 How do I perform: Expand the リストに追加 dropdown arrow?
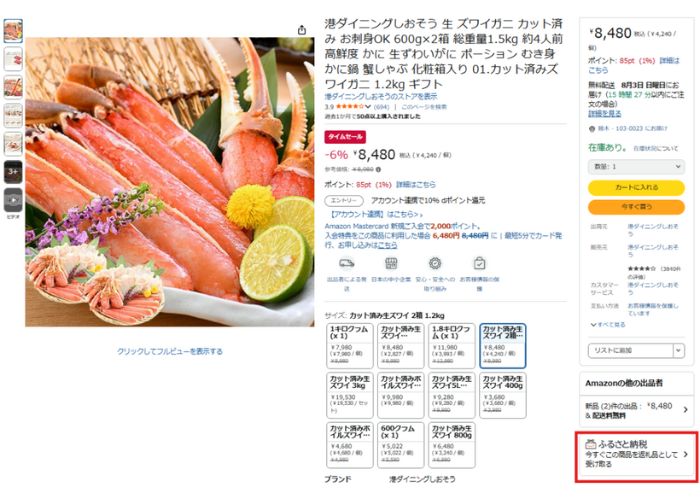click(679, 350)
